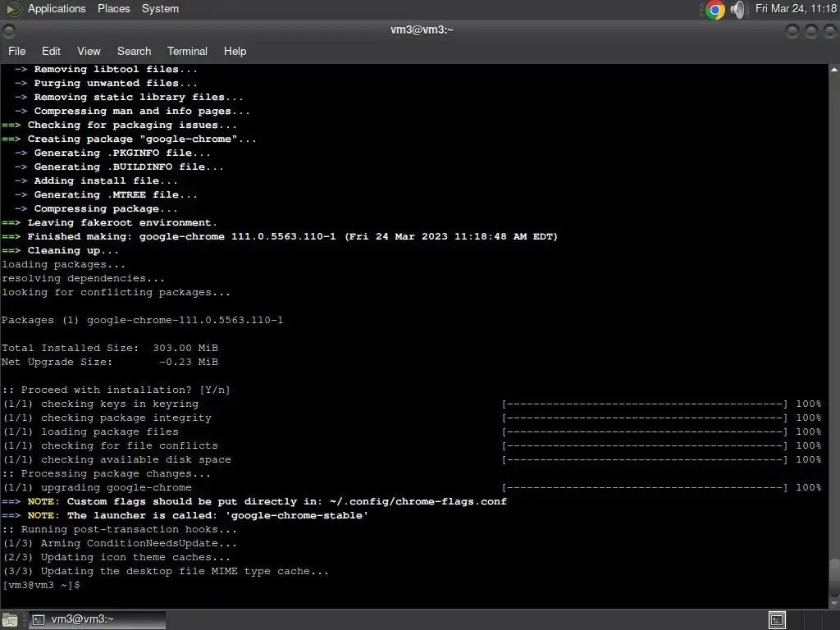
Task: Click the 'Creating package "google-chrome"' line
Action: coord(129,139)
